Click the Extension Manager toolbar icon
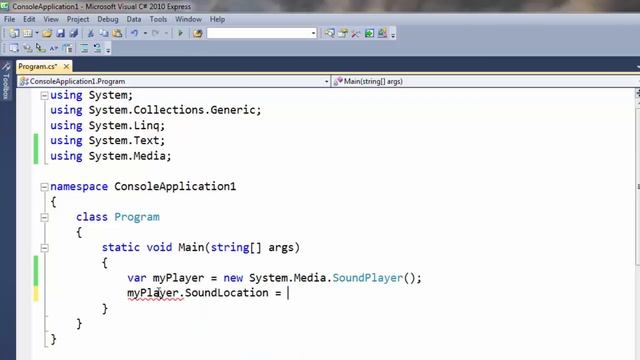640x360 pixels. [382, 33]
